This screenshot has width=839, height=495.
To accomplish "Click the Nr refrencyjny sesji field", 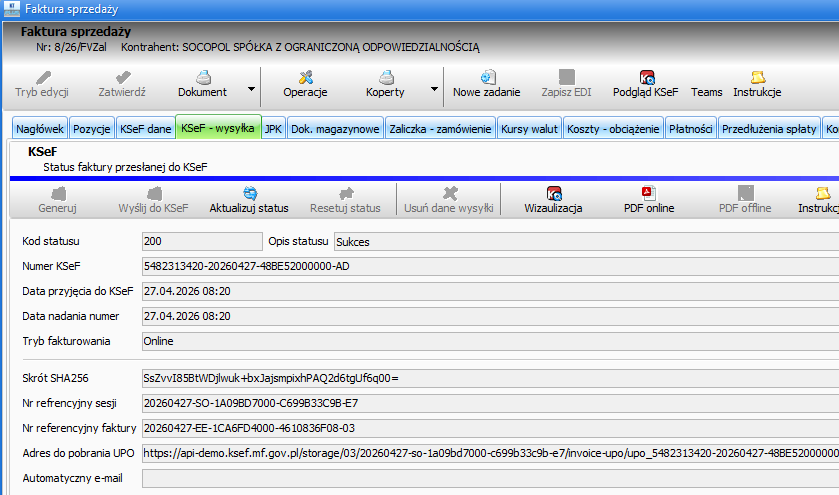I will (490, 403).
